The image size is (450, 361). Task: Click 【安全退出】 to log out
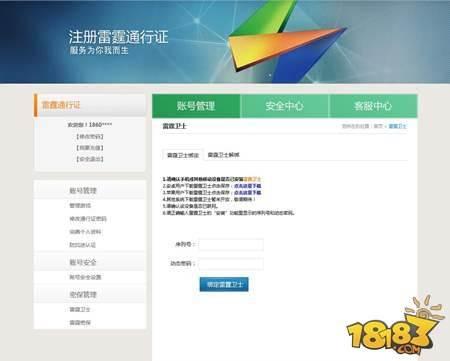click(x=90, y=159)
